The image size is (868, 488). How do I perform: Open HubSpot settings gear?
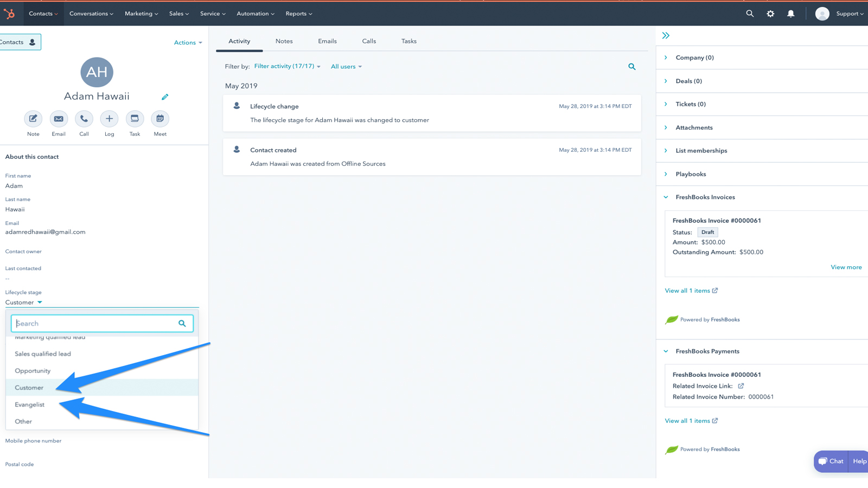(x=770, y=14)
